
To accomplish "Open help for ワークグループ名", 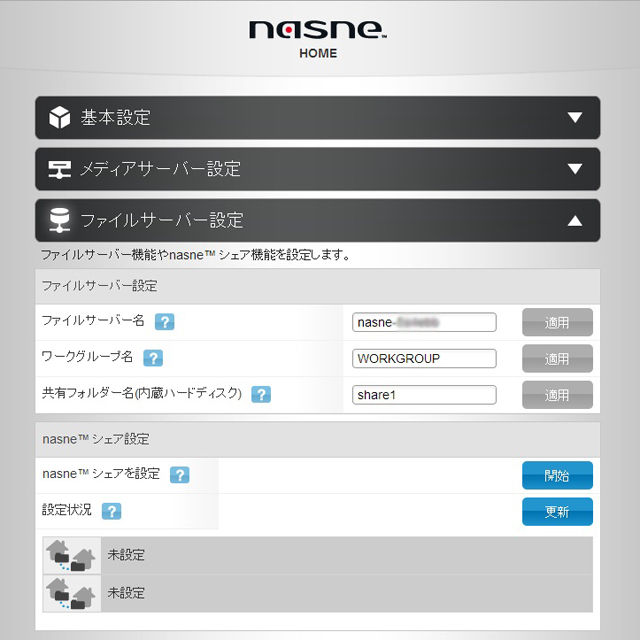I will click(153, 358).
